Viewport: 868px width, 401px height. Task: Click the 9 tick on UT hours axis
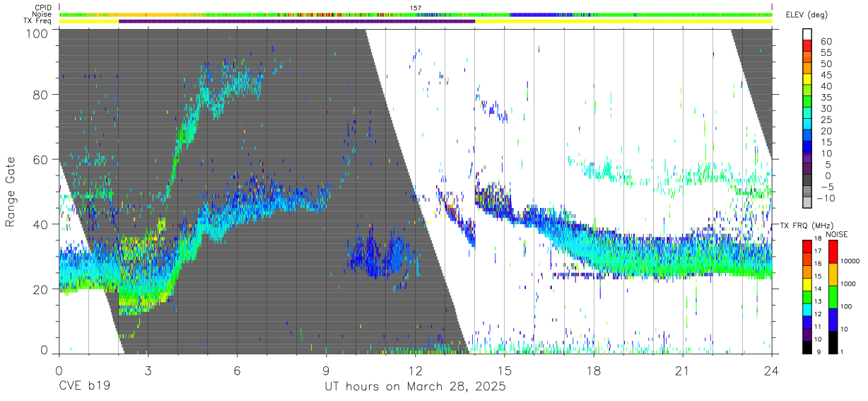[326, 371]
